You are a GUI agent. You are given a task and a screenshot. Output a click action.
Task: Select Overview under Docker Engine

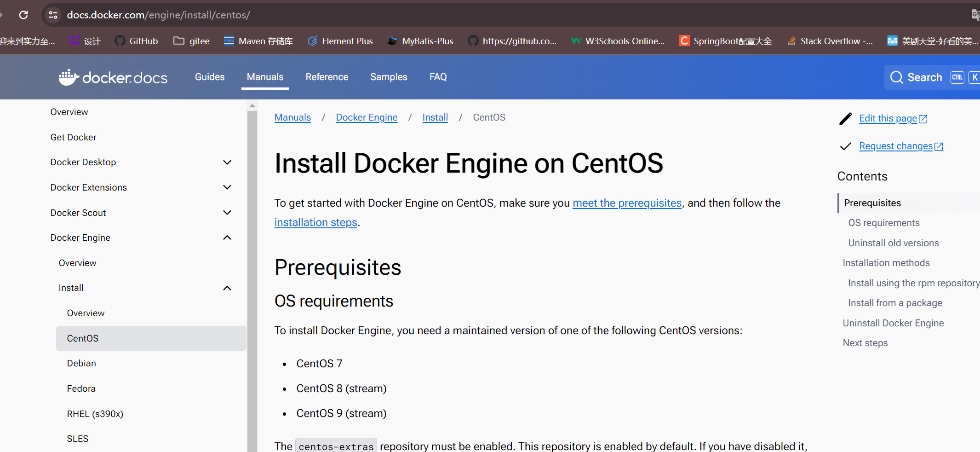77,263
